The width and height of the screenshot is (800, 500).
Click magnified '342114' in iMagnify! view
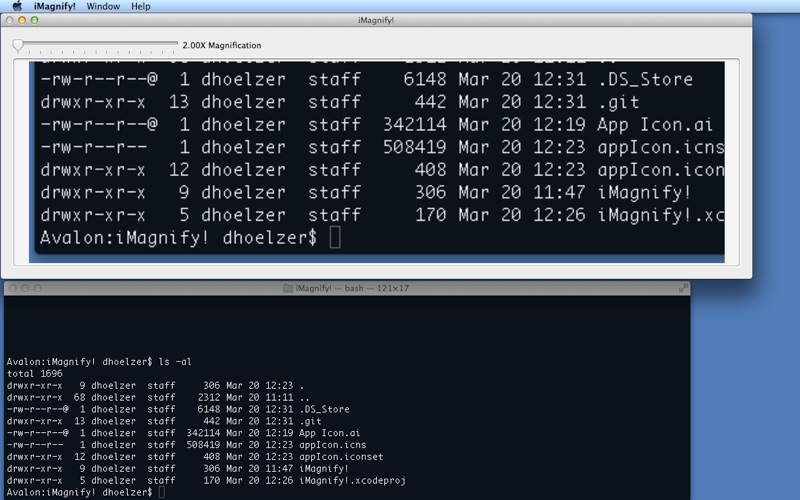(x=415, y=124)
